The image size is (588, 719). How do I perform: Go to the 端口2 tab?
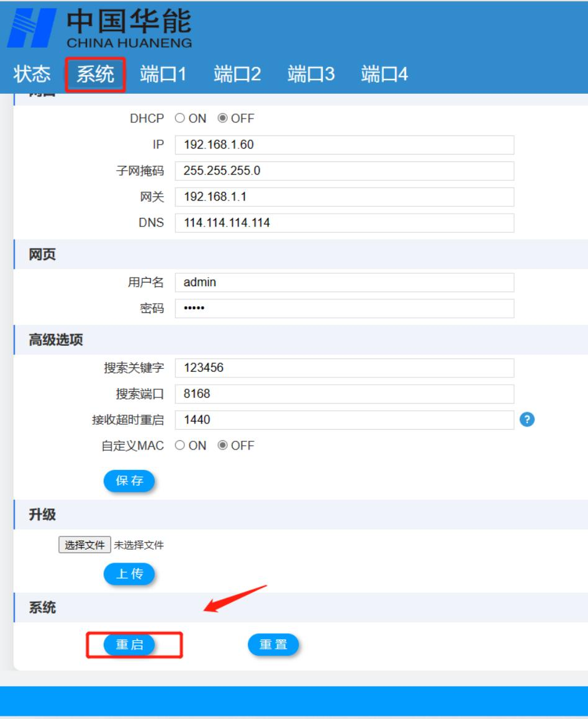coord(237,75)
